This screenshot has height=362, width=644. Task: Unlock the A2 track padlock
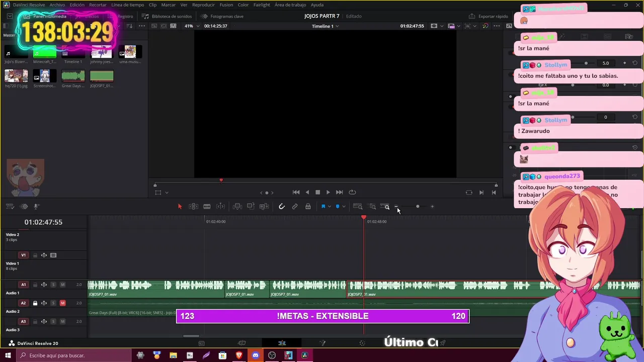coord(35,303)
